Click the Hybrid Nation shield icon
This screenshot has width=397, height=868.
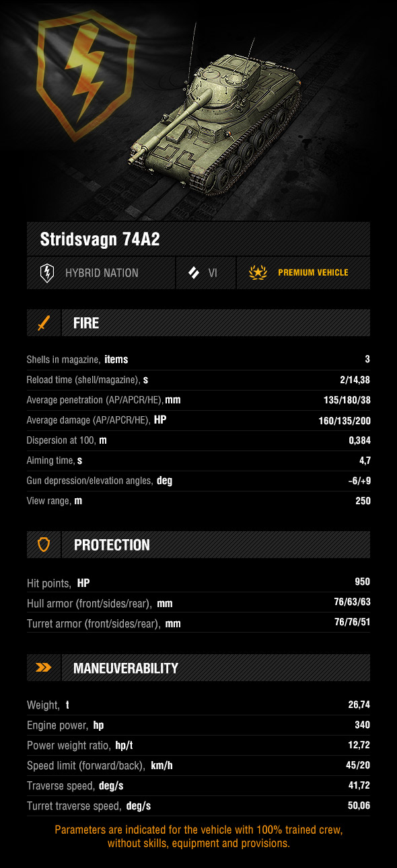point(46,272)
